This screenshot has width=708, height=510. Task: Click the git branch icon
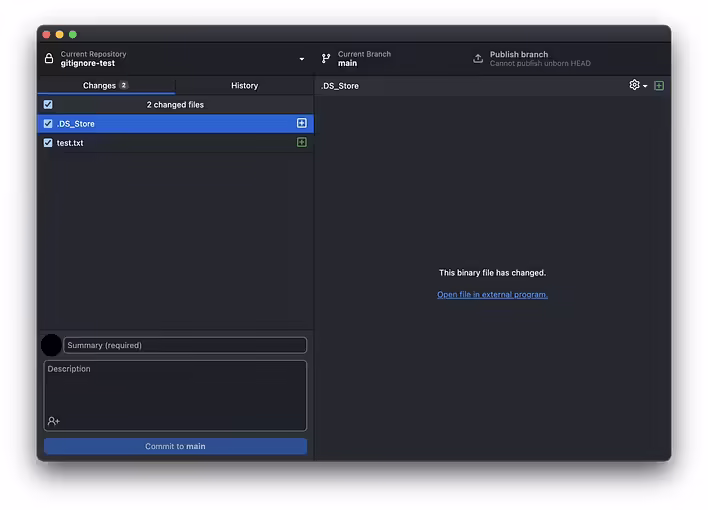[x=326, y=59]
